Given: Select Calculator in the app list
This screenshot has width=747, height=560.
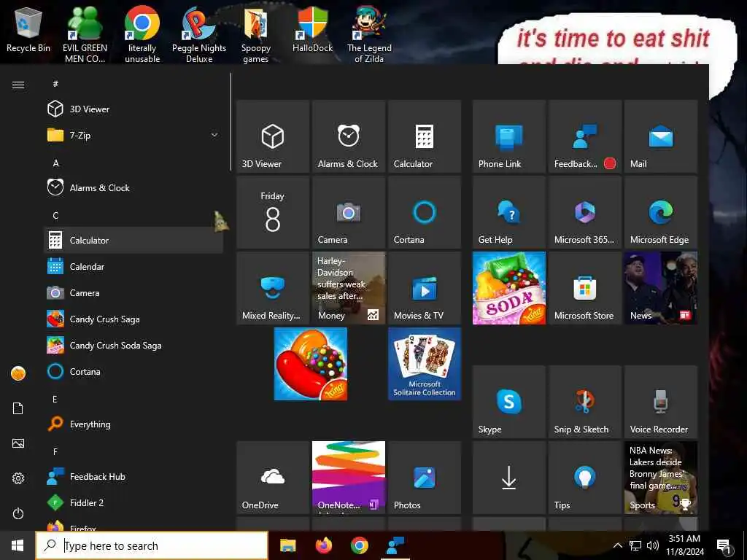Looking at the screenshot, I should click(133, 240).
